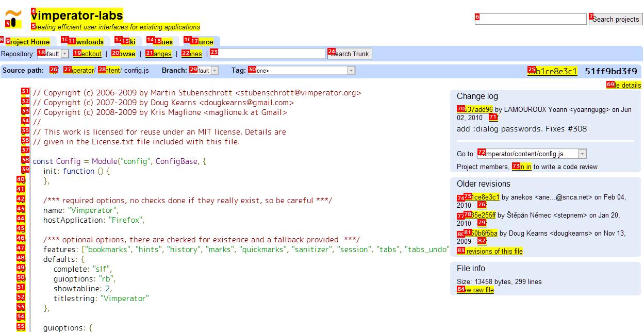644x332 pixels.
Task: Open the Go to file path dropdown
Action: click(532, 154)
